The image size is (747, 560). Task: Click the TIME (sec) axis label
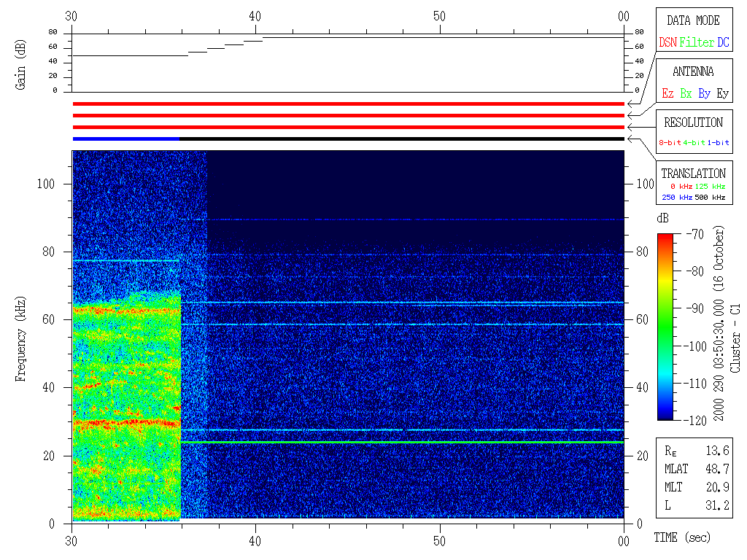[681, 538]
